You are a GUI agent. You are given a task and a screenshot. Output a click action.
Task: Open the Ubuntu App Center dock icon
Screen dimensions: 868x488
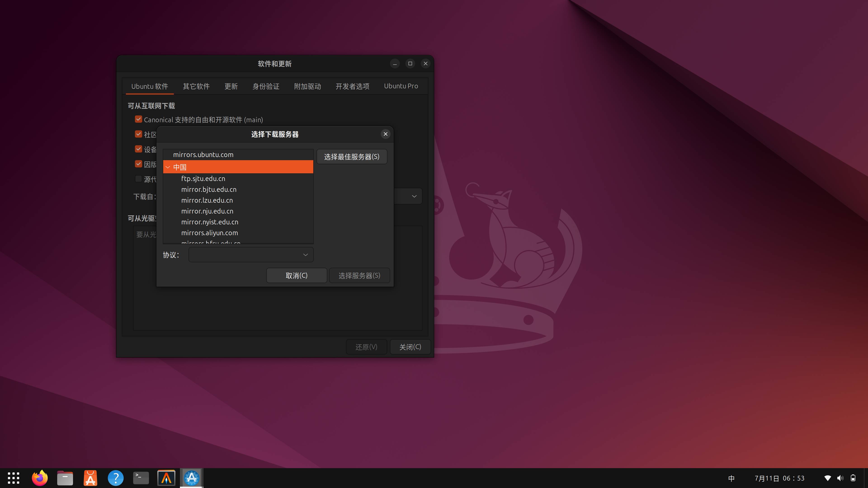[x=90, y=478]
